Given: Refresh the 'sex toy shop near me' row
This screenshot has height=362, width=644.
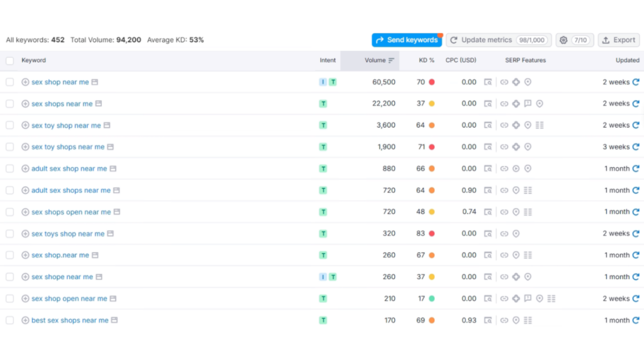Looking at the screenshot, I should coord(636,125).
